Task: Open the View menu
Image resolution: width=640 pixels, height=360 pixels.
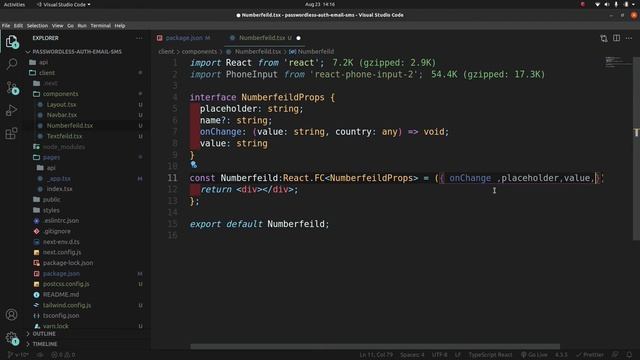Action: click(58, 26)
